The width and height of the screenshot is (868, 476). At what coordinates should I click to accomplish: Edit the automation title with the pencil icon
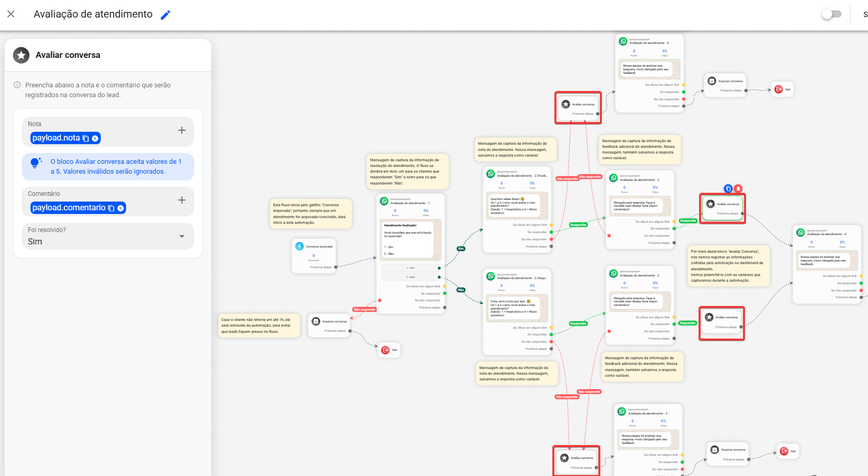(x=165, y=15)
